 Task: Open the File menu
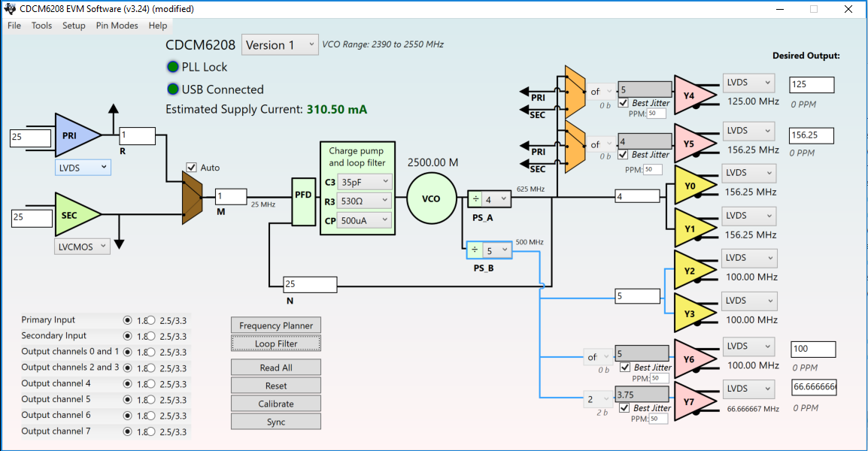coord(14,26)
